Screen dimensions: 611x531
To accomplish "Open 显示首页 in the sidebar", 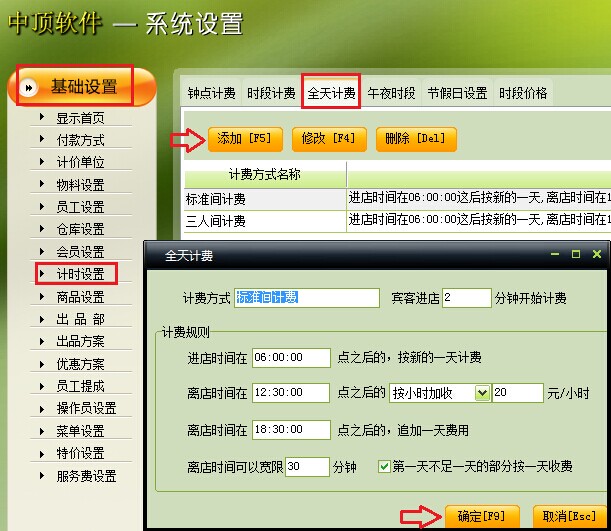I will pos(80,118).
